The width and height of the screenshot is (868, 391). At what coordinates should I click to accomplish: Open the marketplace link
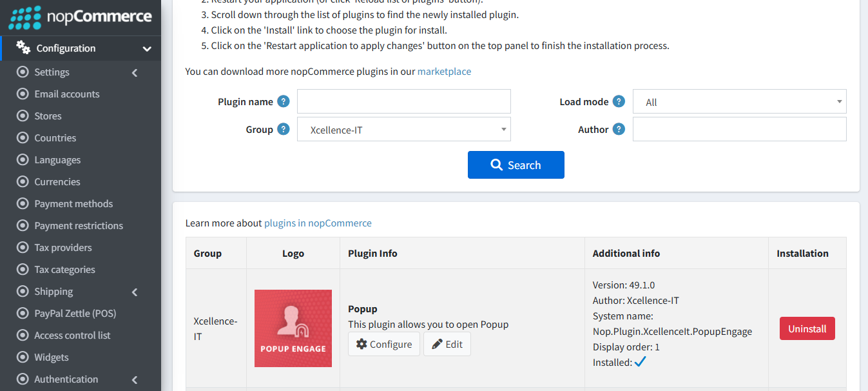coord(444,72)
